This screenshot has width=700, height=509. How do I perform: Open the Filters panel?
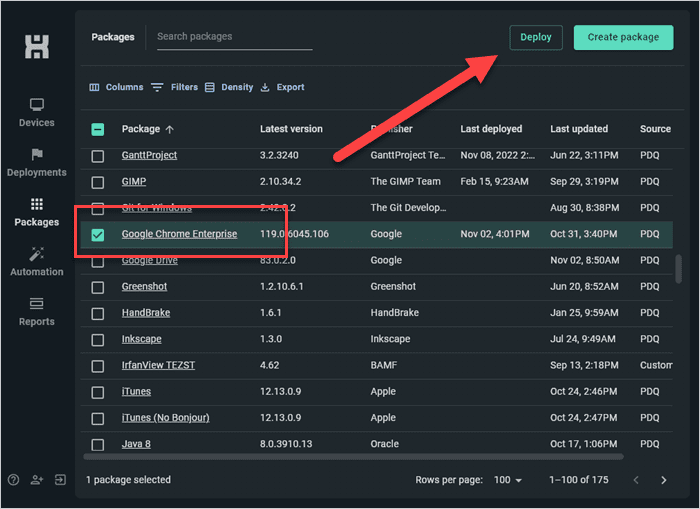175,87
